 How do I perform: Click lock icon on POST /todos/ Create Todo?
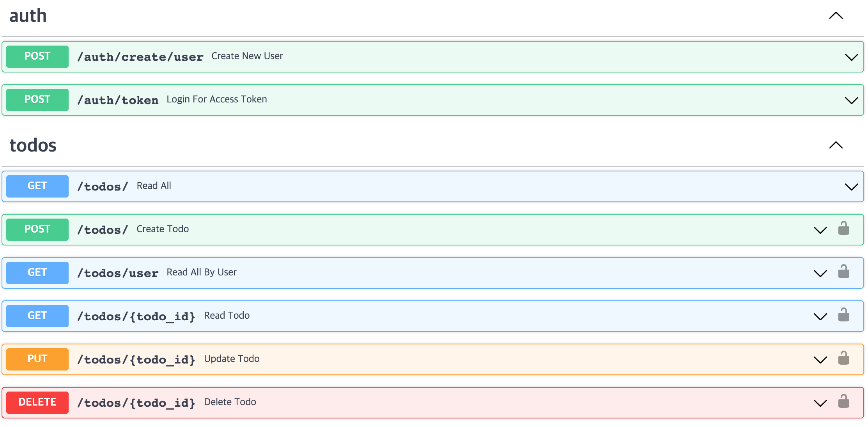pyautogui.click(x=843, y=229)
